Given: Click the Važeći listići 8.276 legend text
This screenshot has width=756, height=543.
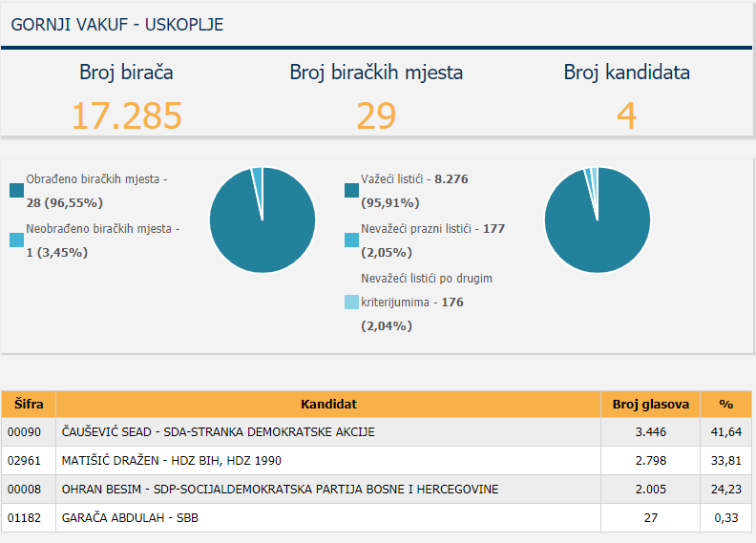Looking at the screenshot, I should pos(414,191).
